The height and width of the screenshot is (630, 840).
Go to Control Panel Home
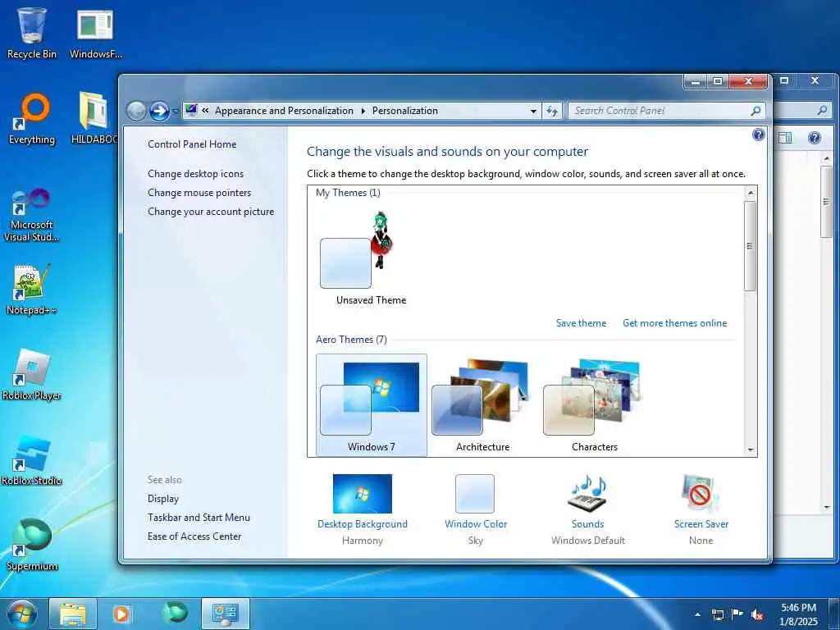coord(192,144)
